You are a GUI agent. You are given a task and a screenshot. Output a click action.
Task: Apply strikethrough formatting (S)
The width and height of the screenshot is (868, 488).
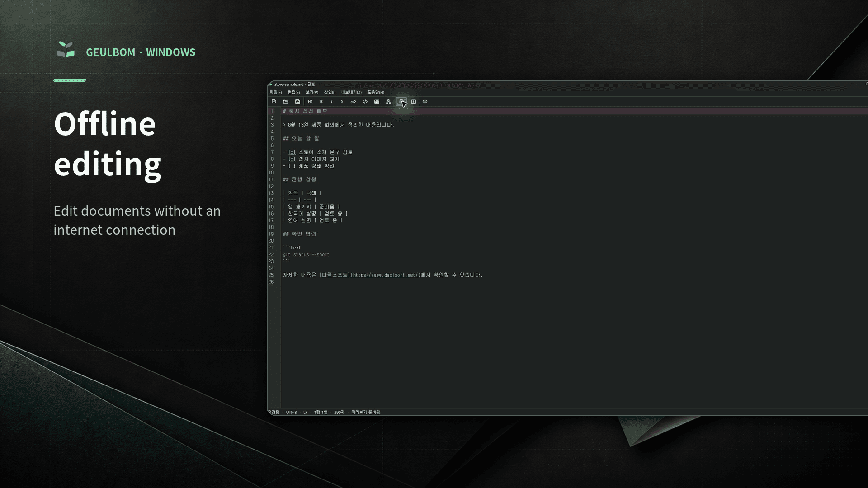point(342,102)
